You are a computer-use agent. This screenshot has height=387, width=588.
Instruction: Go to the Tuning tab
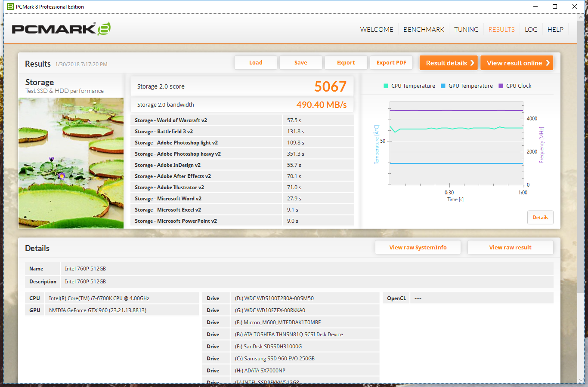466,29
